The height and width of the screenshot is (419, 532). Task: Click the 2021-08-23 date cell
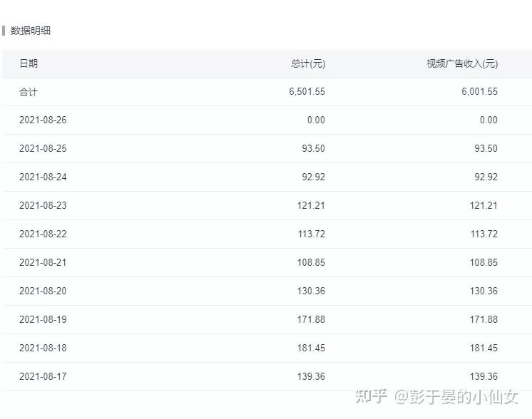click(x=43, y=206)
